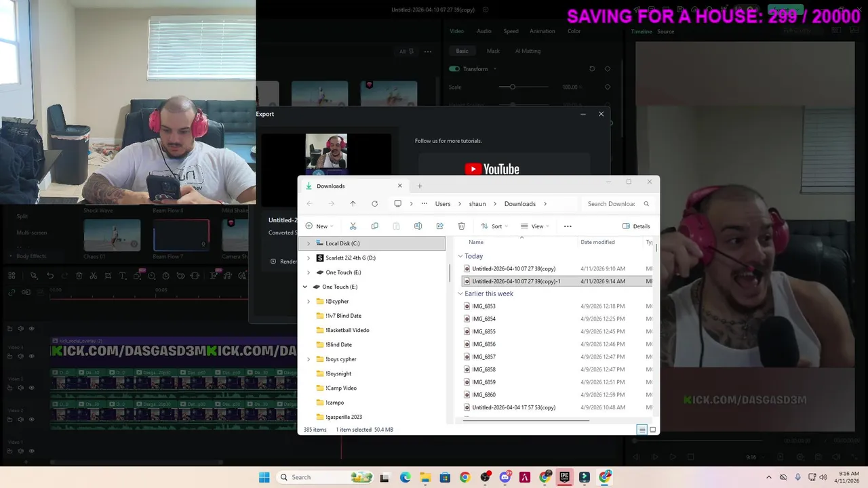This screenshot has width=868, height=488.
Task: Select Untitled-2026-04-10 07 27 39(copy)-1 file
Action: click(x=557, y=281)
